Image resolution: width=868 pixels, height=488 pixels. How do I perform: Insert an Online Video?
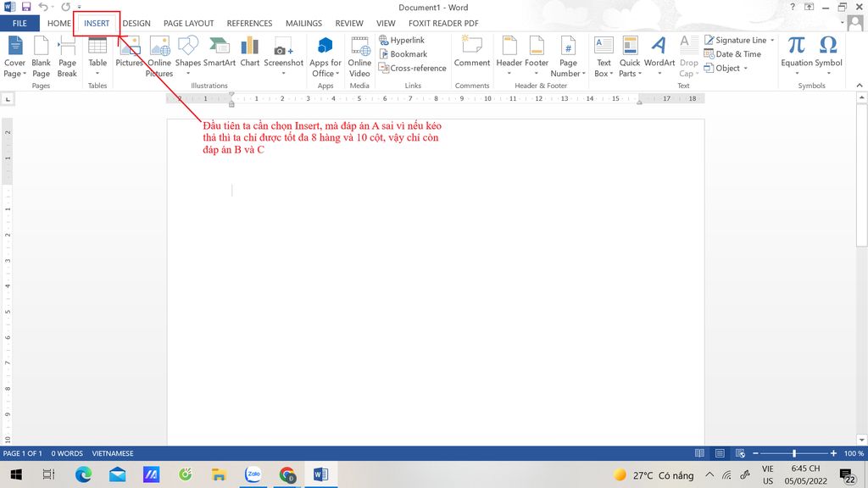point(359,57)
